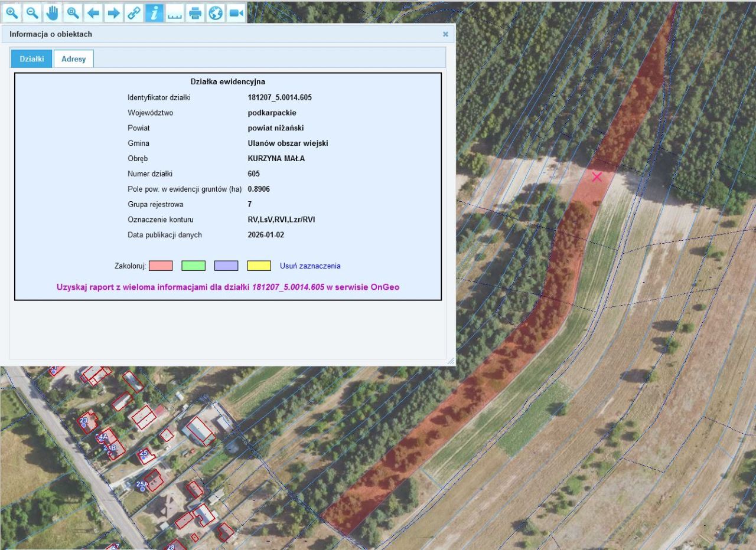
Task: Click the publication date 2026-01-02
Action: [266, 235]
